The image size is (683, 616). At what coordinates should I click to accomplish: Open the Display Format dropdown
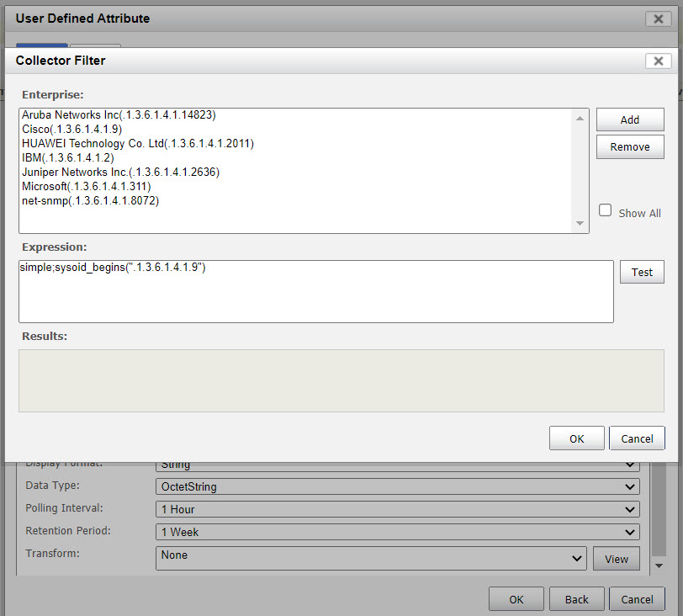398,466
